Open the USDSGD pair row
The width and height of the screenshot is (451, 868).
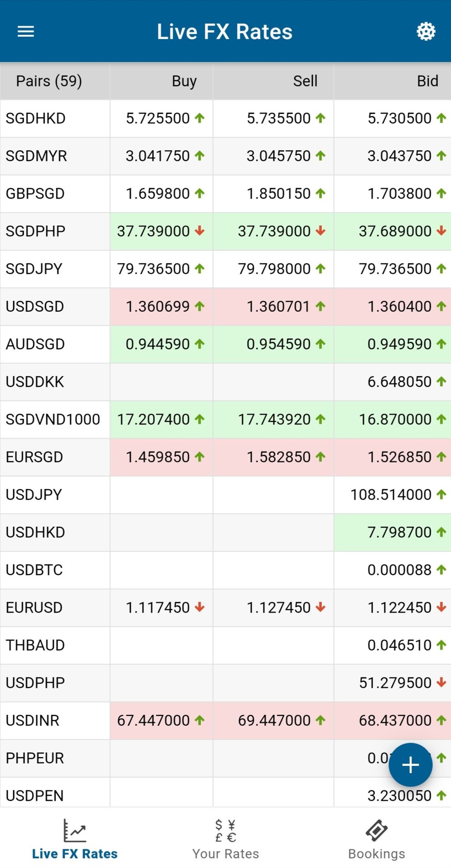225,307
